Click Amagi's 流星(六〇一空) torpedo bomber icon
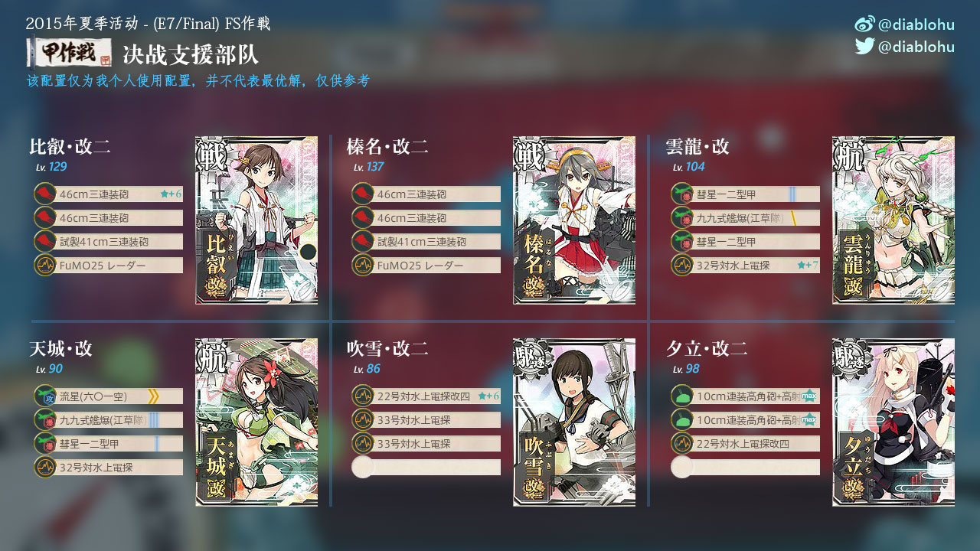This screenshot has height=551, width=980. 45,396
